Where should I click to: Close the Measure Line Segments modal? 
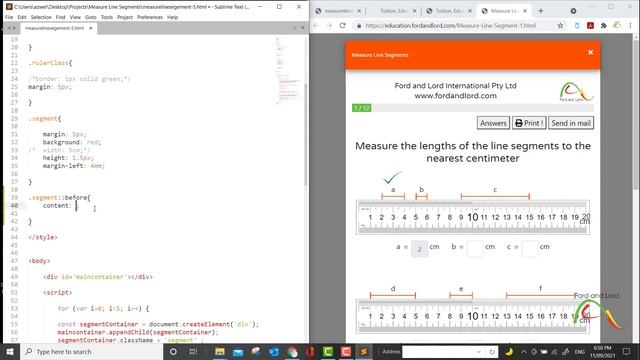tap(590, 52)
